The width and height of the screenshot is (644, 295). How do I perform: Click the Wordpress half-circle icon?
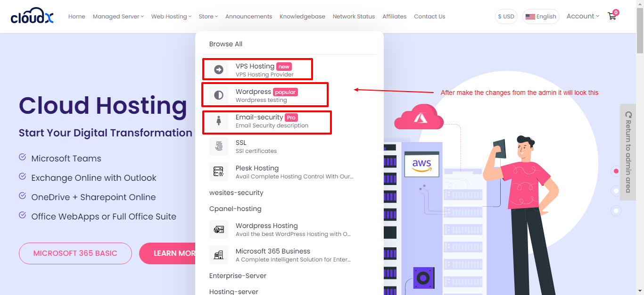point(219,95)
